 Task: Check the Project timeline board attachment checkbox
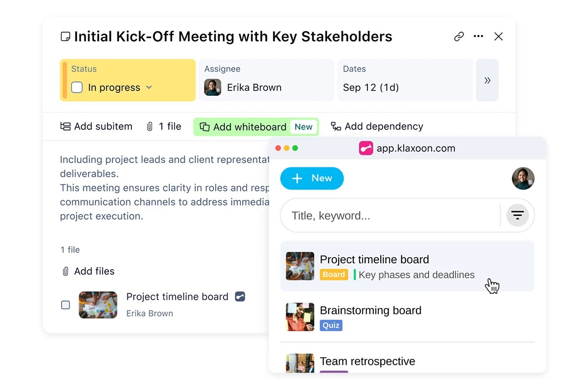click(65, 305)
